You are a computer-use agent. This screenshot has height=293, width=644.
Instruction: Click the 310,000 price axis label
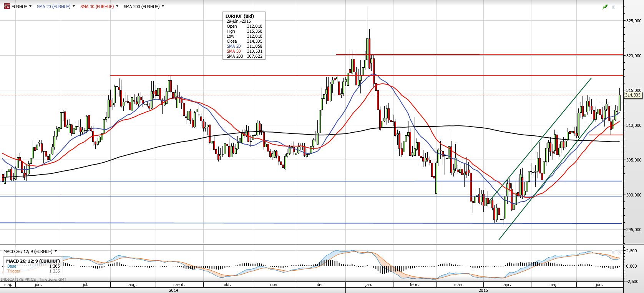coord(634,125)
